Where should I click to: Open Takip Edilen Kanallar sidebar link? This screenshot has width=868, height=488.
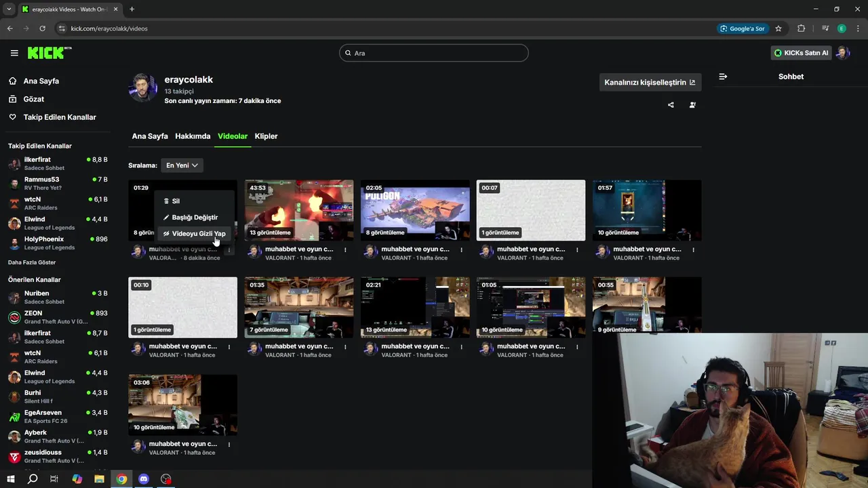(x=60, y=117)
